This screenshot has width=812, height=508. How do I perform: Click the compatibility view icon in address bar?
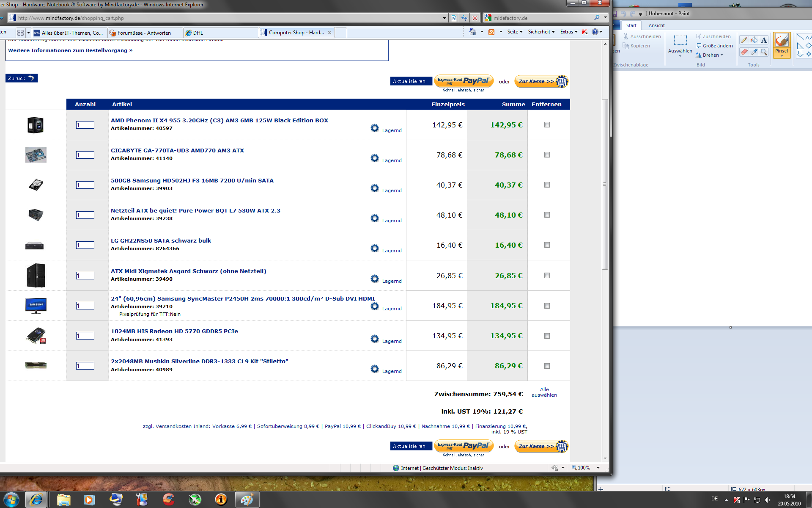[x=454, y=18]
